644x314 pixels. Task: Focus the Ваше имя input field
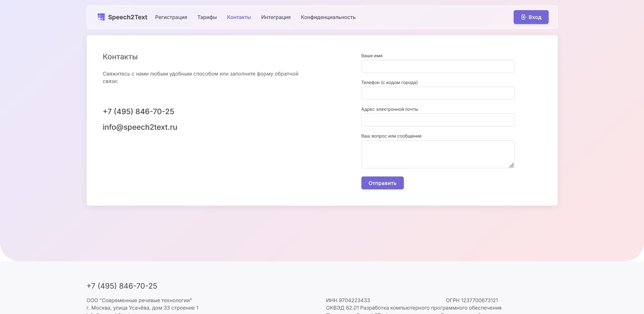(438, 66)
